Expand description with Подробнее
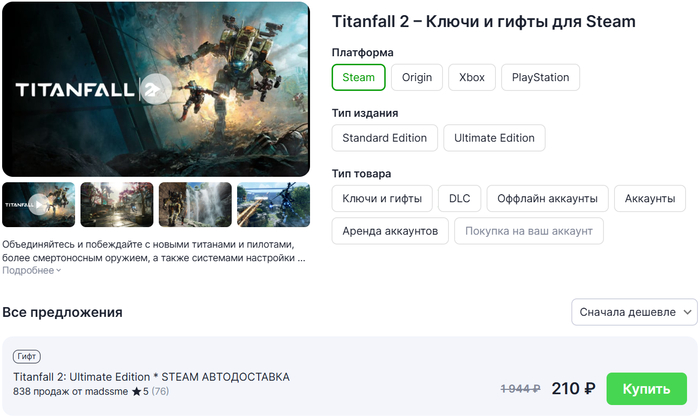This screenshot has width=700, height=418. pos(31,270)
